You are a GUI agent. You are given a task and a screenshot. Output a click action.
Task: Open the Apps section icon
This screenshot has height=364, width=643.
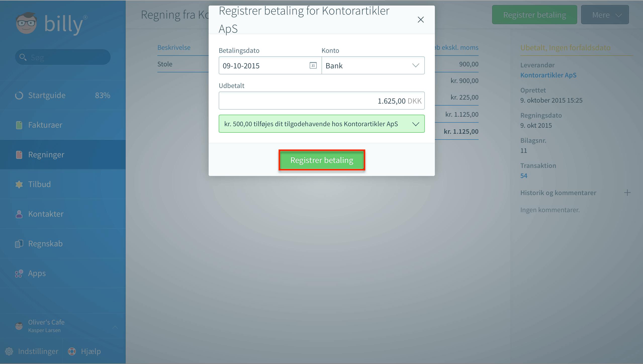[19, 273]
